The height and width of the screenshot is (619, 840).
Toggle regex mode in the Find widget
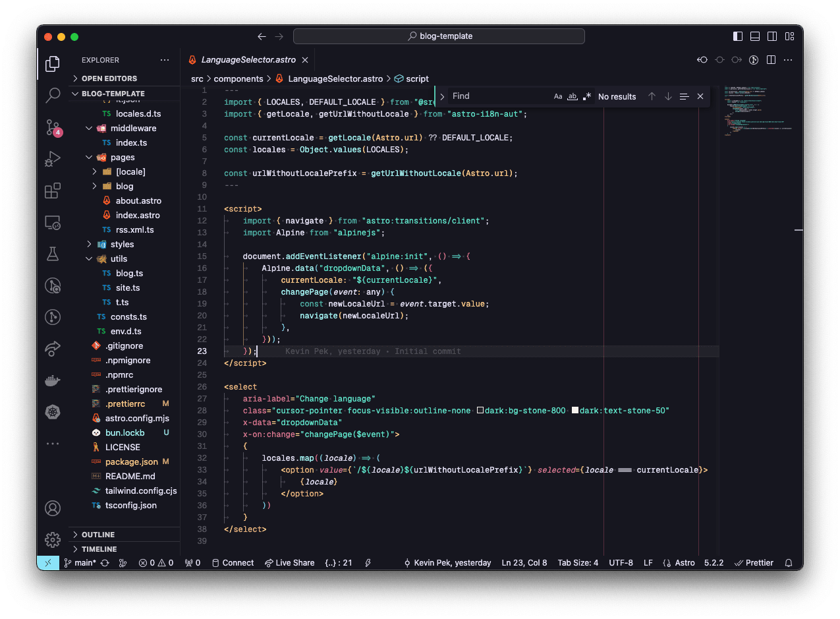coord(586,96)
